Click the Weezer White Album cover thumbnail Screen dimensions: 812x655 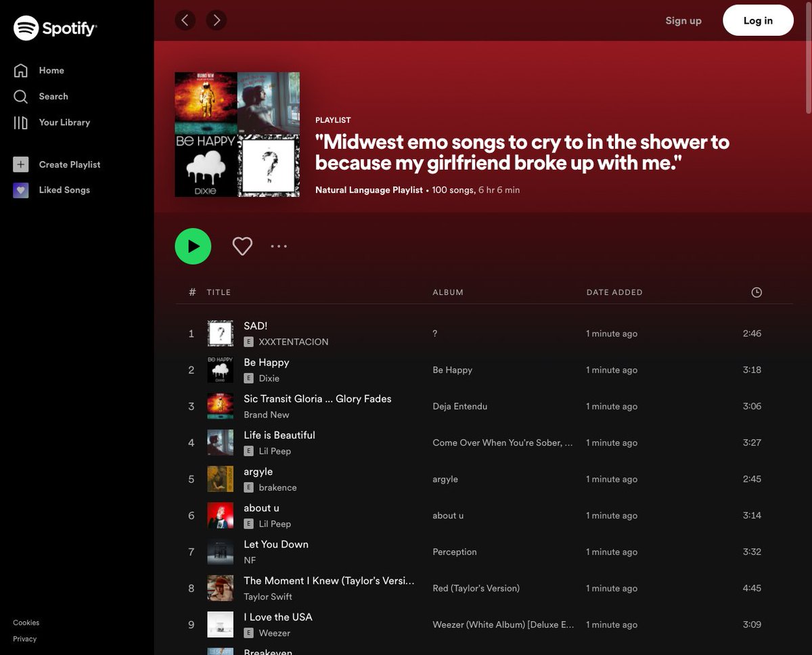tap(220, 625)
